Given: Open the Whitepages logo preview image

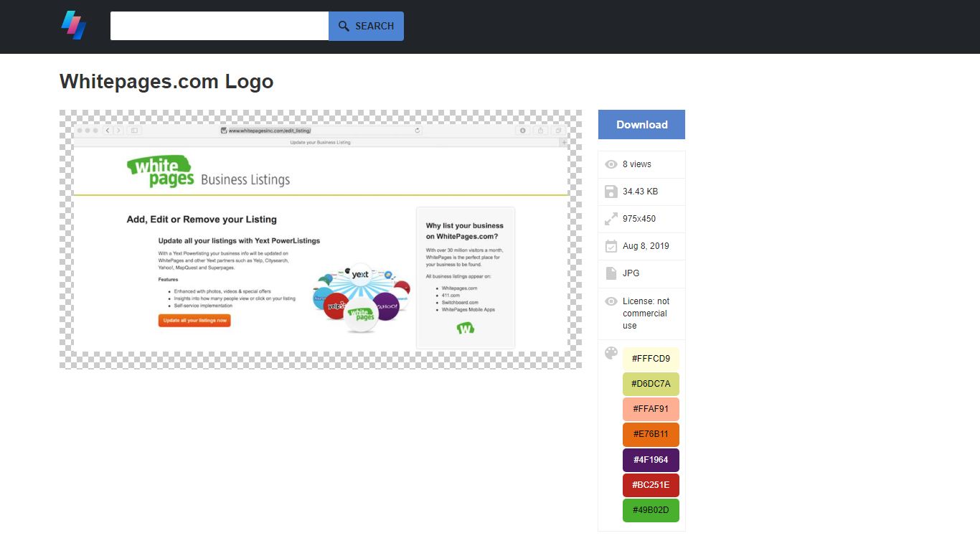Looking at the screenshot, I should coord(321,239).
